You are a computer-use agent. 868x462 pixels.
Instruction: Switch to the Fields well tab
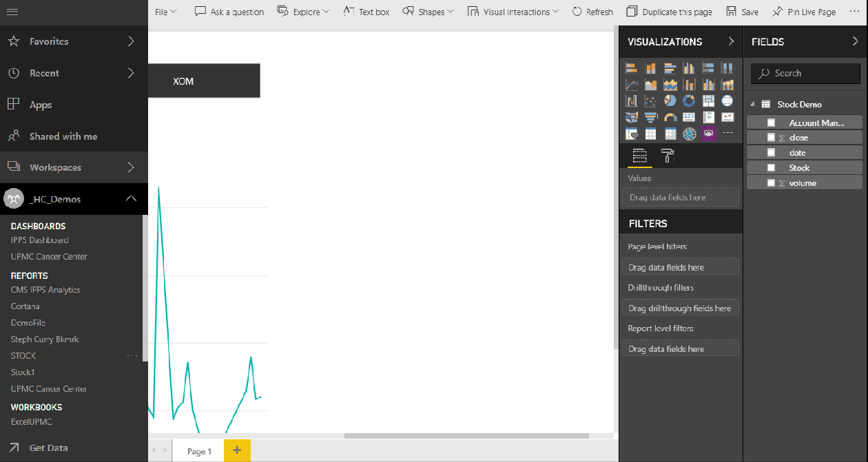pos(640,156)
